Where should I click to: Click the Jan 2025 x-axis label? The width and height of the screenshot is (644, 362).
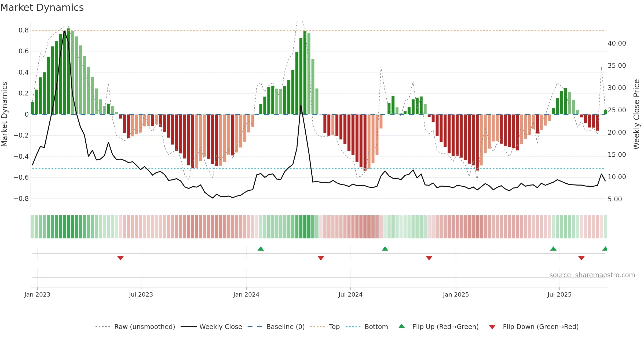(456, 294)
